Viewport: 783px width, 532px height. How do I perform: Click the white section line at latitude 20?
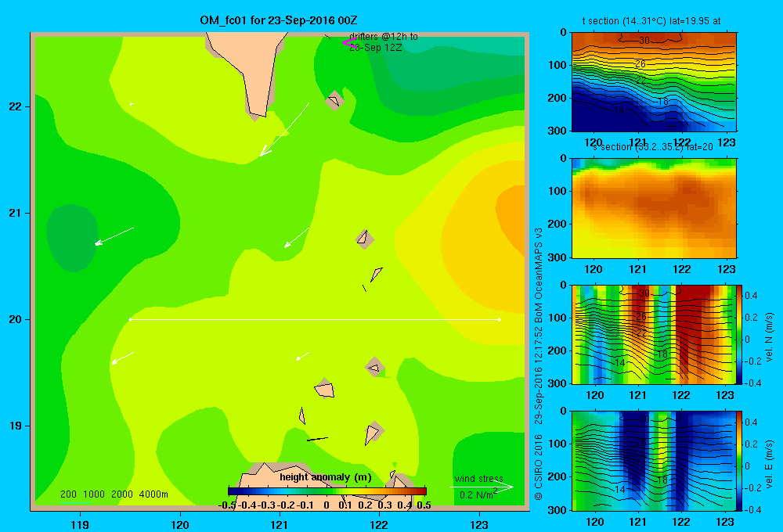[315, 319]
